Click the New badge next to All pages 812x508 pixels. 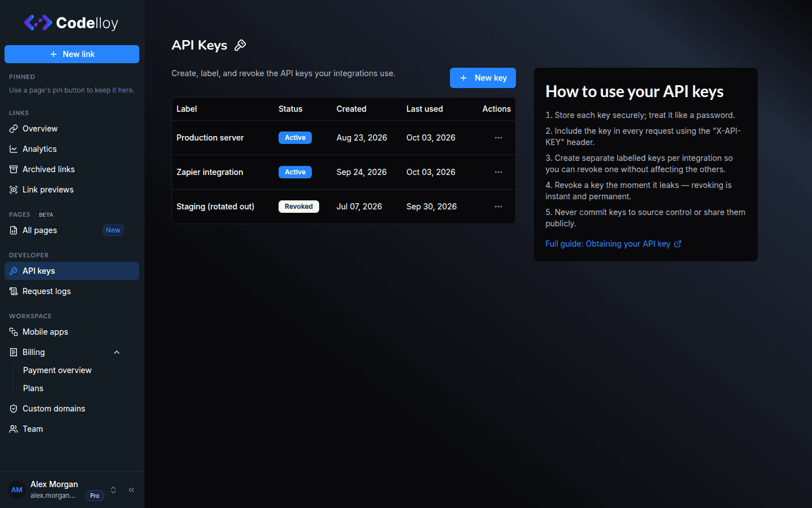pos(113,230)
